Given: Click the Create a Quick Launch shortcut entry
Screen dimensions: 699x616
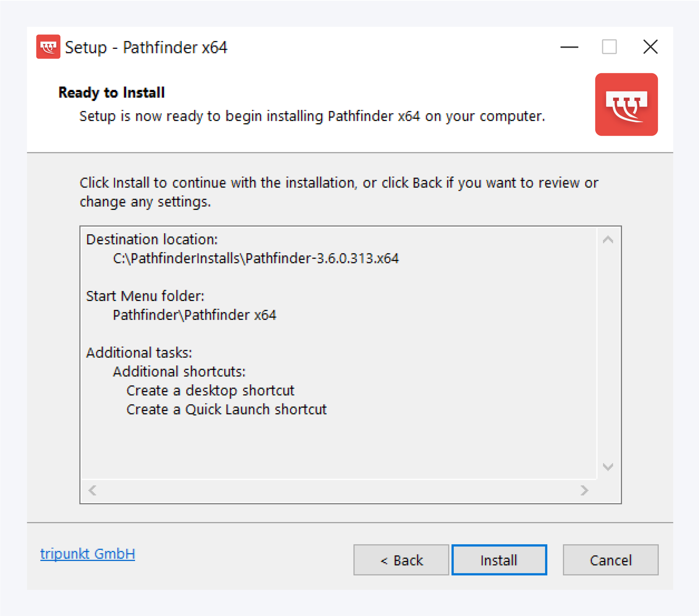Looking at the screenshot, I should [x=226, y=409].
